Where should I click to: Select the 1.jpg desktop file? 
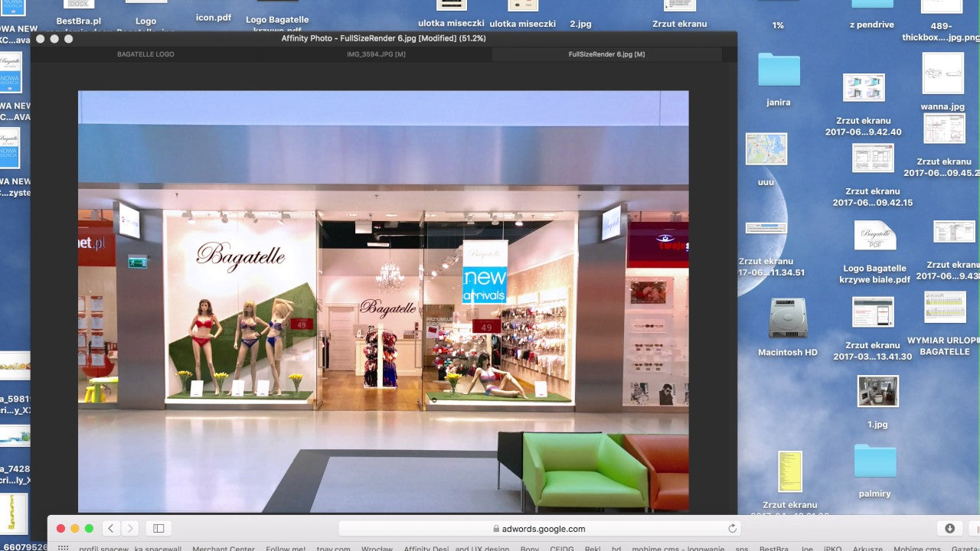(877, 391)
